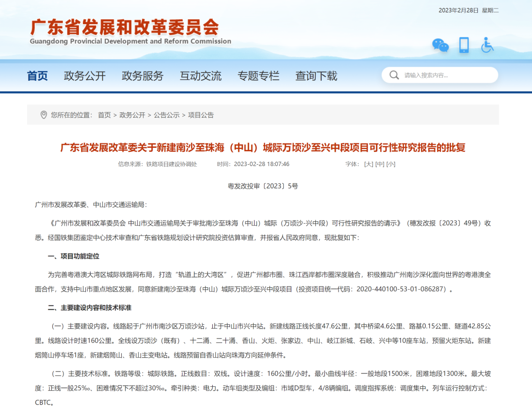Open the 政务公开 menu
532x408 pixels.
tap(84, 76)
